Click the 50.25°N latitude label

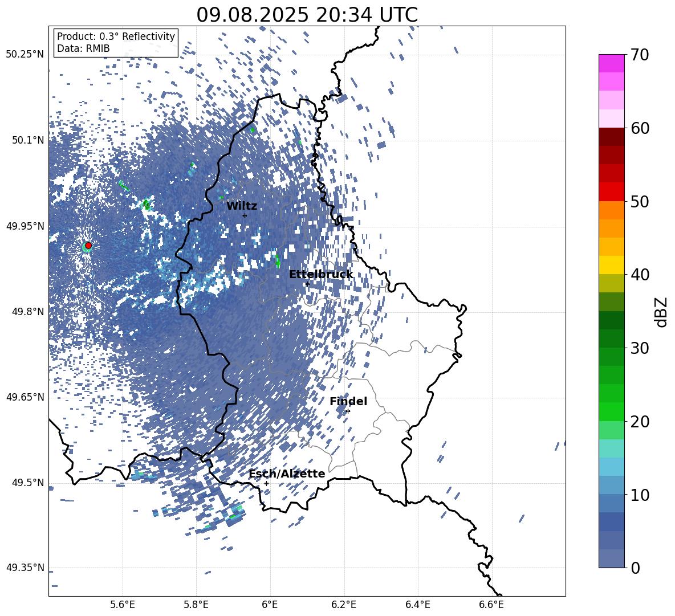pos(25,55)
